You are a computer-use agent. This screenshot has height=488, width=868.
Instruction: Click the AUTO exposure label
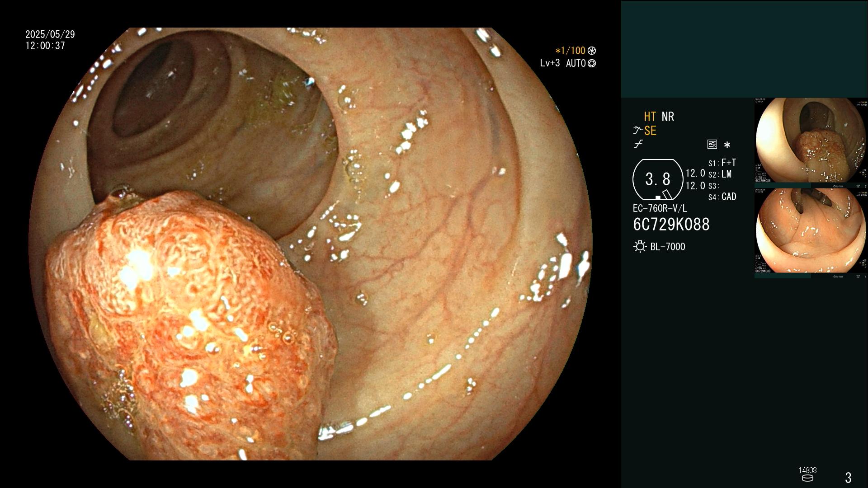[576, 63]
